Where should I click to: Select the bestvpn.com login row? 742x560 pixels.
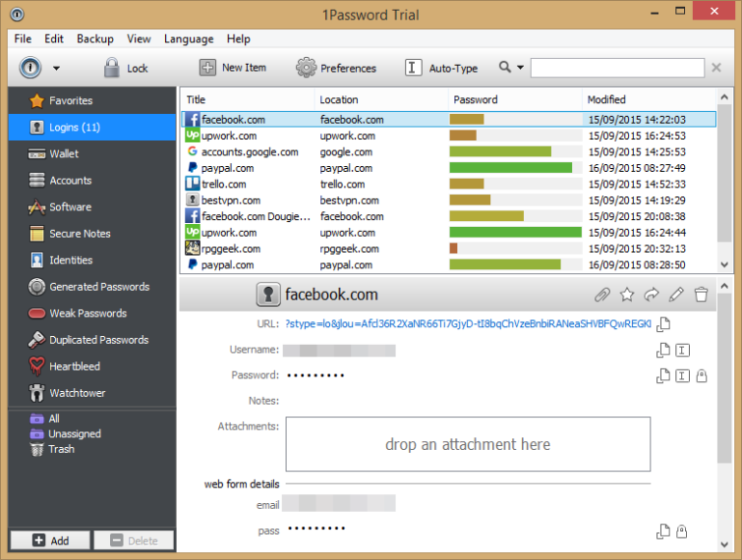(x=448, y=200)
